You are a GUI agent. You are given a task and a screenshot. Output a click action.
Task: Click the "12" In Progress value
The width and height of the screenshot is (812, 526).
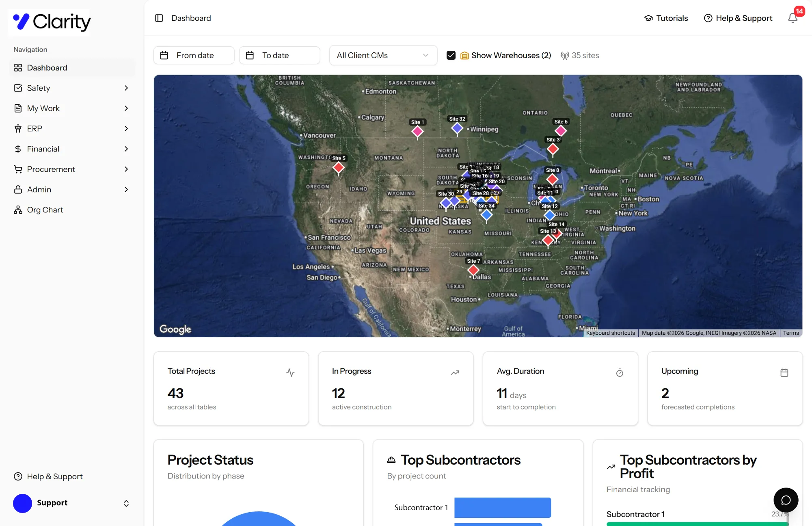point(339,393)
